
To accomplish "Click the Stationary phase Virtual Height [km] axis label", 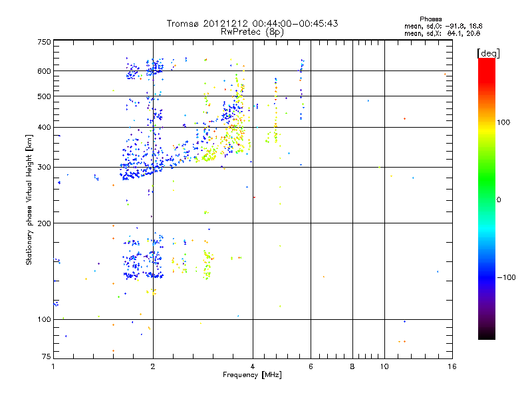I will (29, 199).
